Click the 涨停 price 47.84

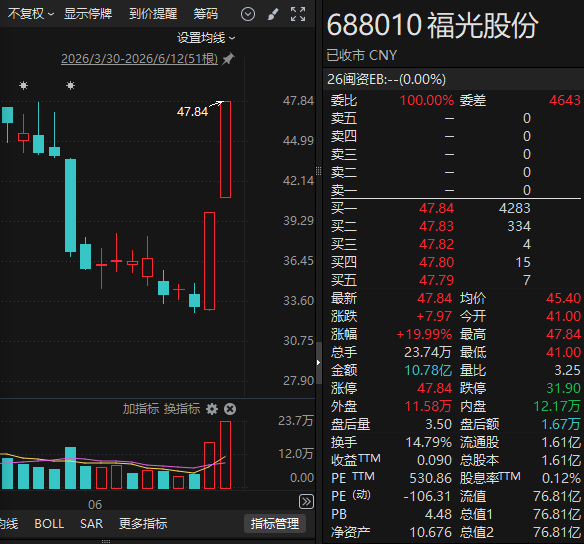click(434, 388)
